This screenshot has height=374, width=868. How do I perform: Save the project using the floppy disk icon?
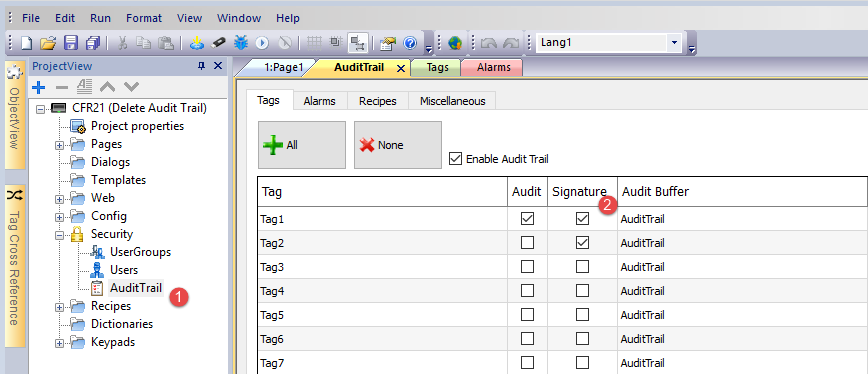click(x=71, y=43)
